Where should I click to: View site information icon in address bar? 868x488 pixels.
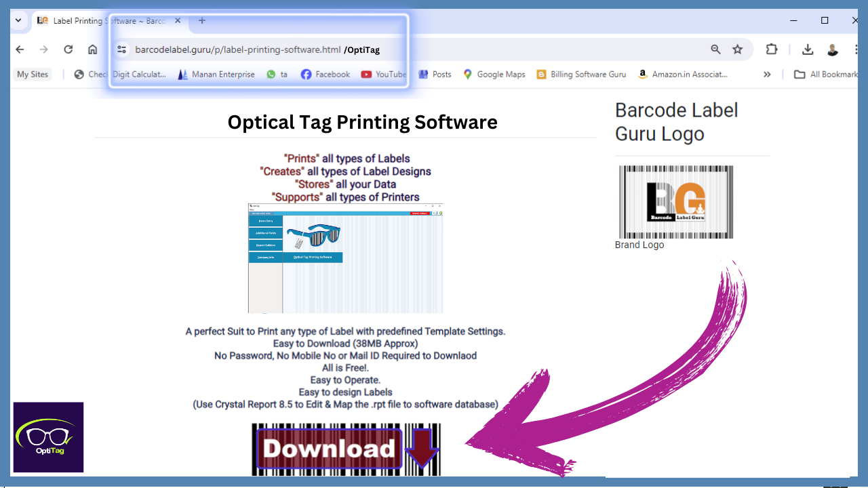[121, 49]
